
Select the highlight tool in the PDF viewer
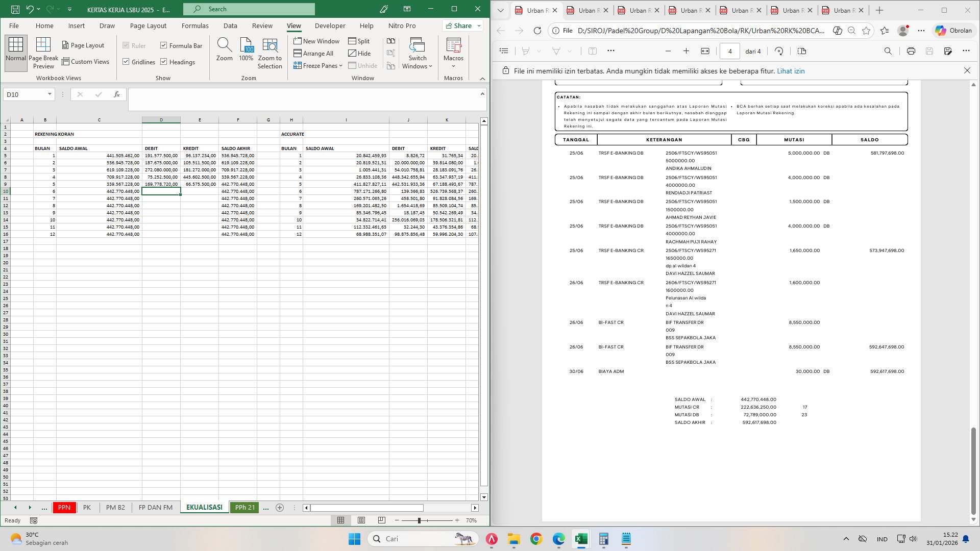pos(526,51)
